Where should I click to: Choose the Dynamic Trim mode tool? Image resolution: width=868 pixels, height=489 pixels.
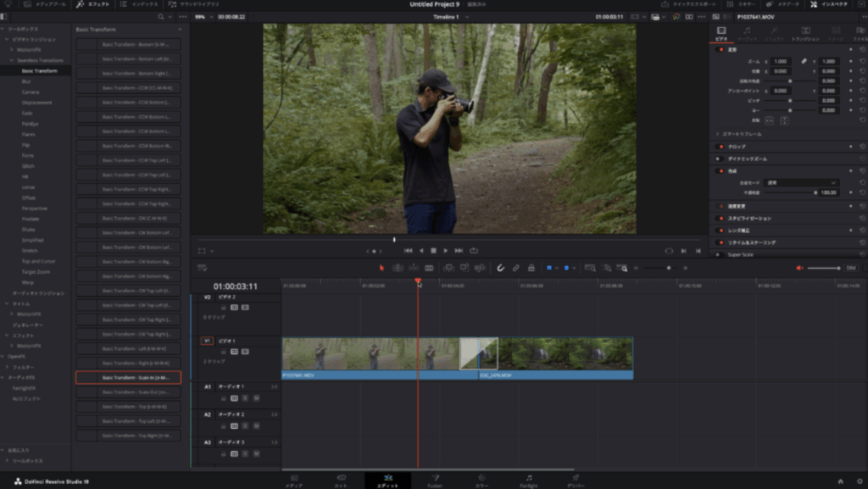pos(414,269)
